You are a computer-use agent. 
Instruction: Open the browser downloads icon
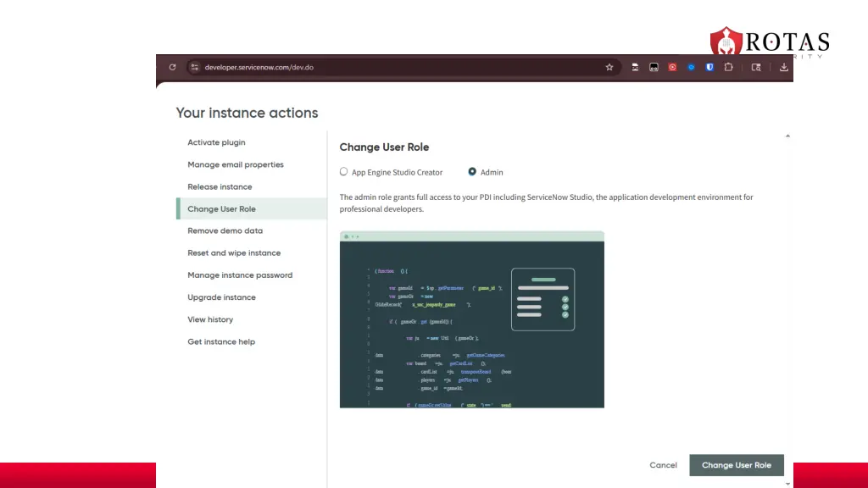(784, 67)
